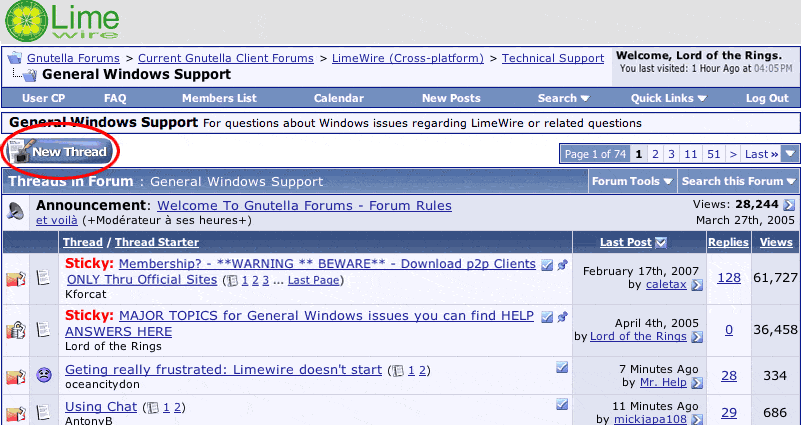Open the Quick Links menu

[x=668, y=98]
